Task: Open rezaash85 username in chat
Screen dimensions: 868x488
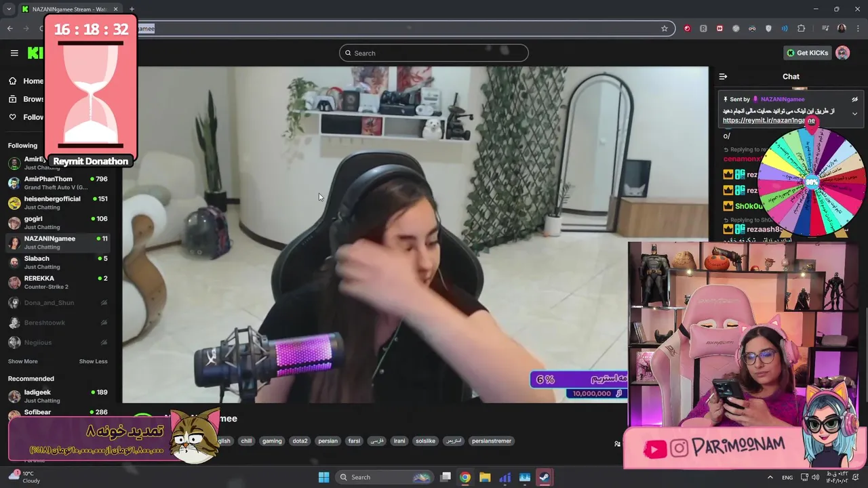Action: tap(764, 230)
